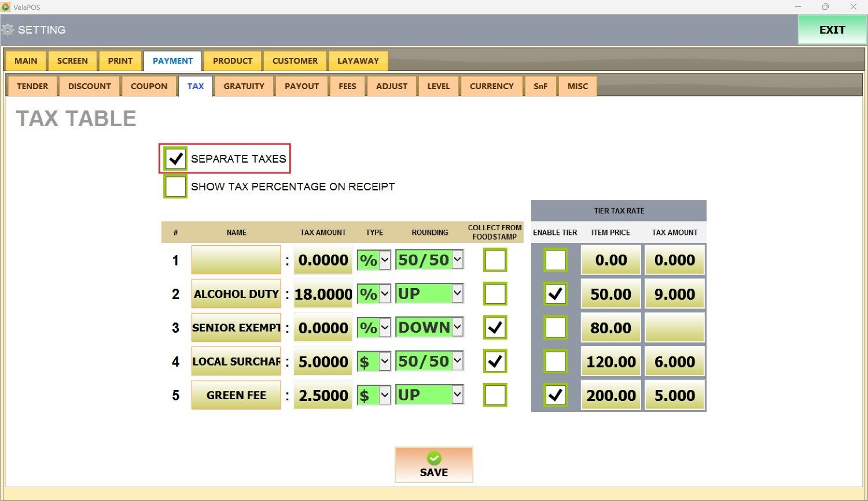Click the Alcohol Duty tax amount field

coord(323,294)
